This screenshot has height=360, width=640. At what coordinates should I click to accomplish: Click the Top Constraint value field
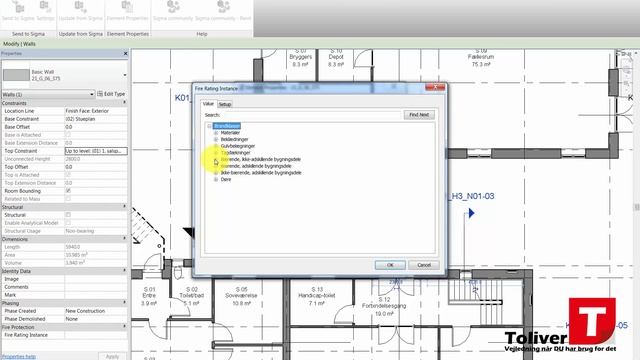pyautogui.click(x=96, y=151)
